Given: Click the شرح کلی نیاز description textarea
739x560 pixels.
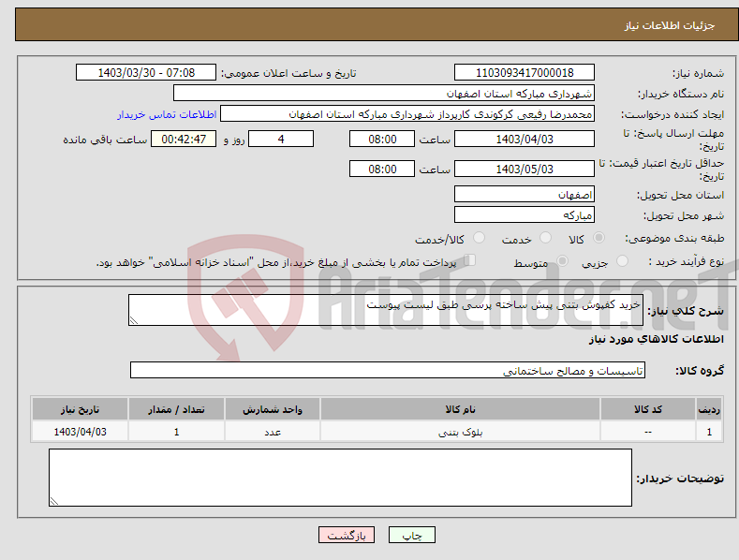Looking at the screenshot, I should point(386,310).
